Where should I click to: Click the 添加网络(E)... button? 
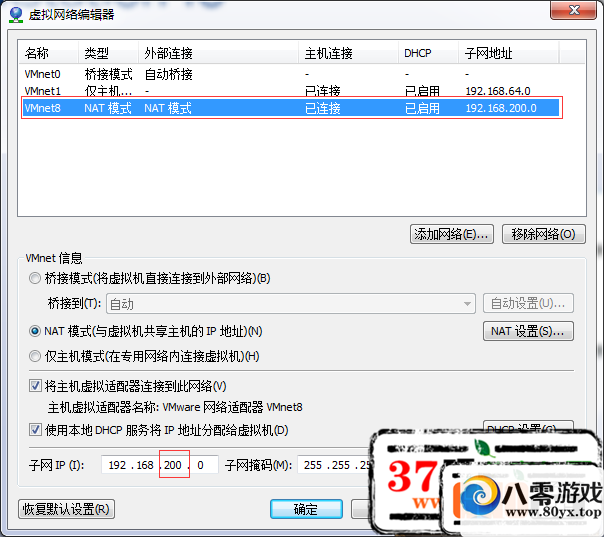pos(451,234)
